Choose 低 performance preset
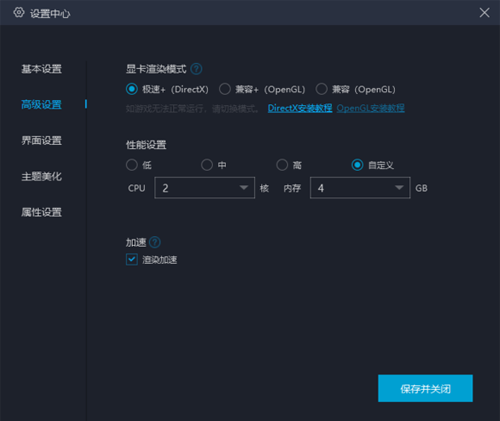 tap(132, 165)
